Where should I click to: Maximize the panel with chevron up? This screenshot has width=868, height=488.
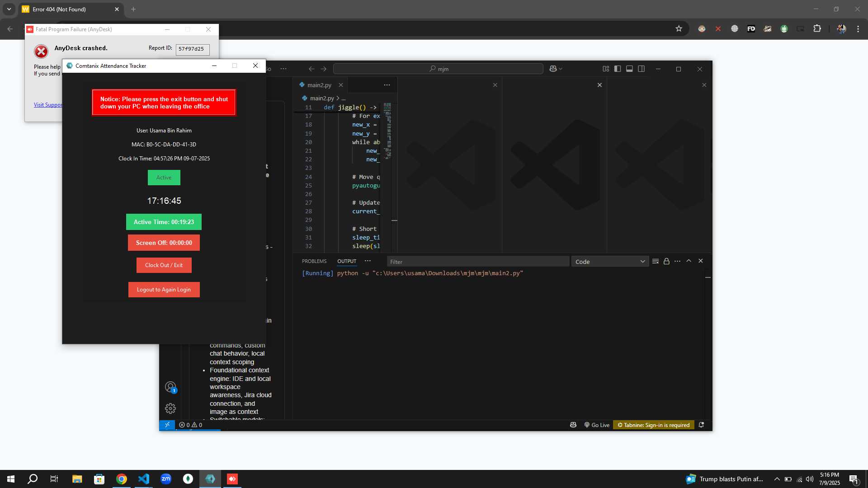tap(689, 261)
